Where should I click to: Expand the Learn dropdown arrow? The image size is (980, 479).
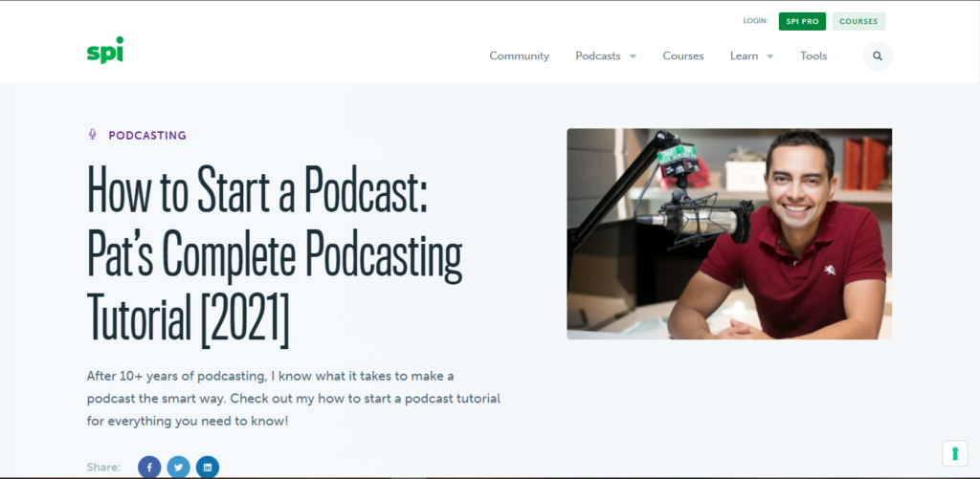[770, 56]
